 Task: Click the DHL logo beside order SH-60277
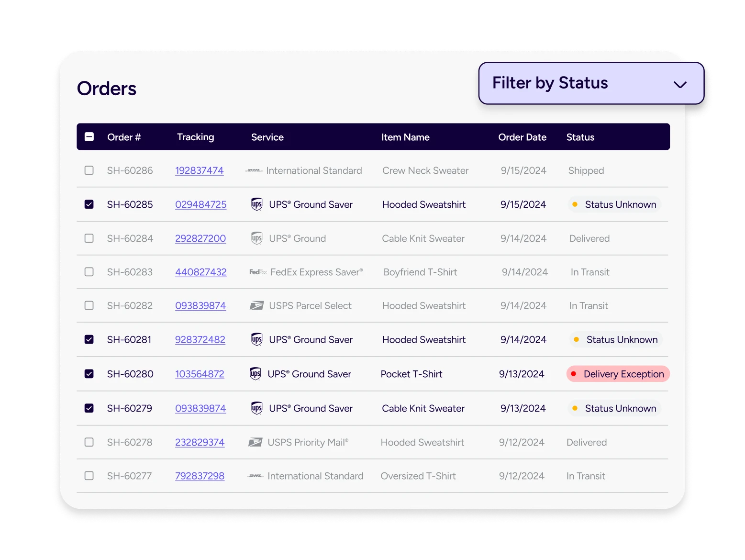255,476
